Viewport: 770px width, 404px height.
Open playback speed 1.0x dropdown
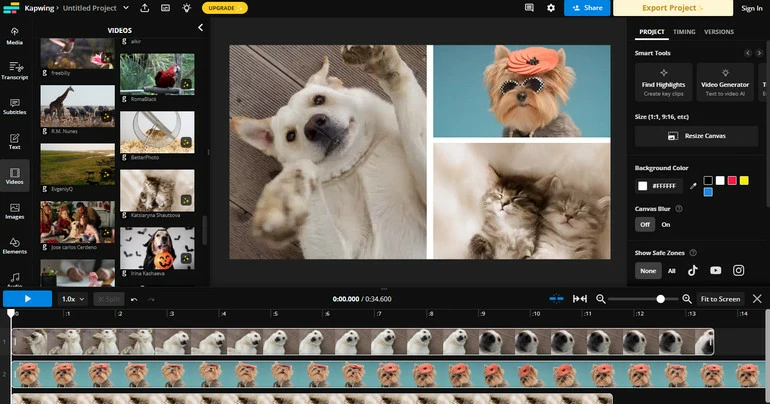[72, 299]
